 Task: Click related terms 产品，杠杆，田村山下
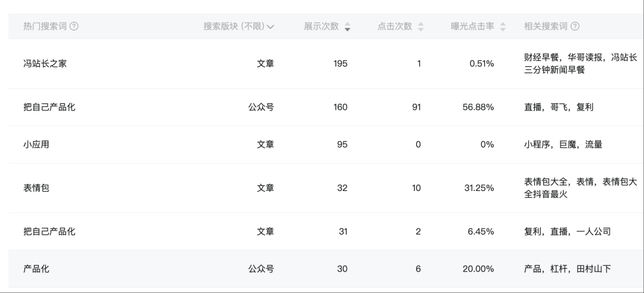[x=567, y=269]
